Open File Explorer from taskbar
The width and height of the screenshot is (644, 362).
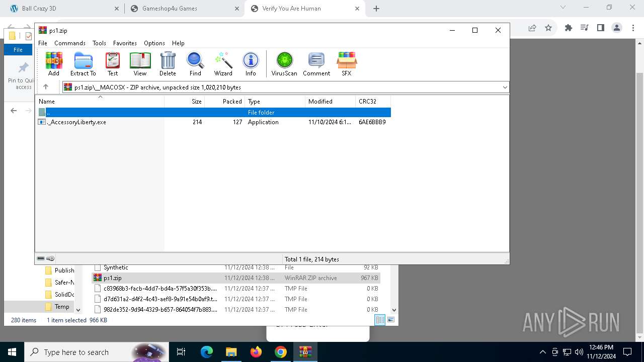click(x=231, y=352)
